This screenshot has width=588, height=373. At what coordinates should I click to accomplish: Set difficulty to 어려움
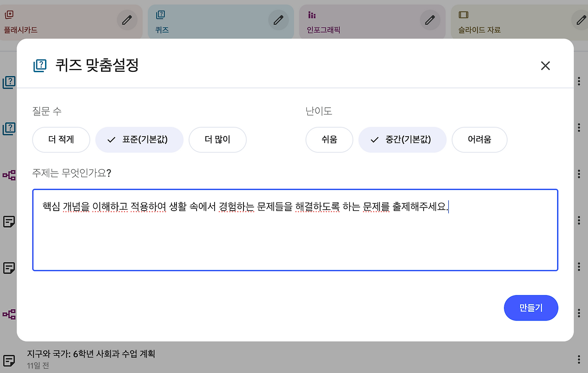pyautogui.click(x=480, y=140)
